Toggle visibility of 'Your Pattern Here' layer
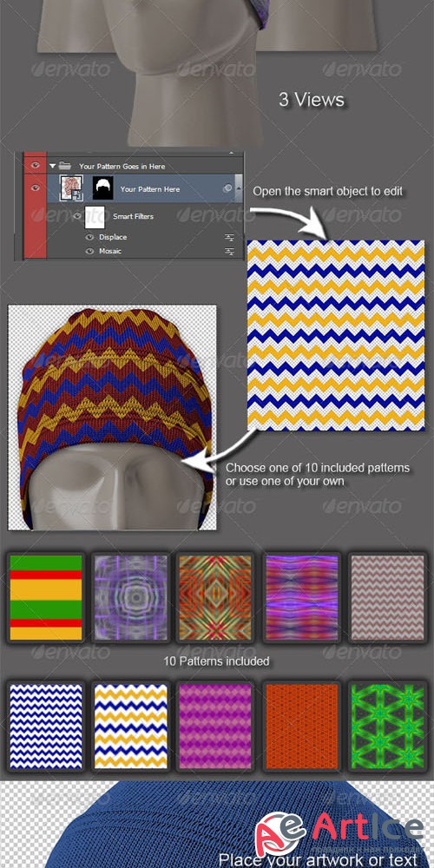This screenshot has width=434, height=868. click(36, 188)
